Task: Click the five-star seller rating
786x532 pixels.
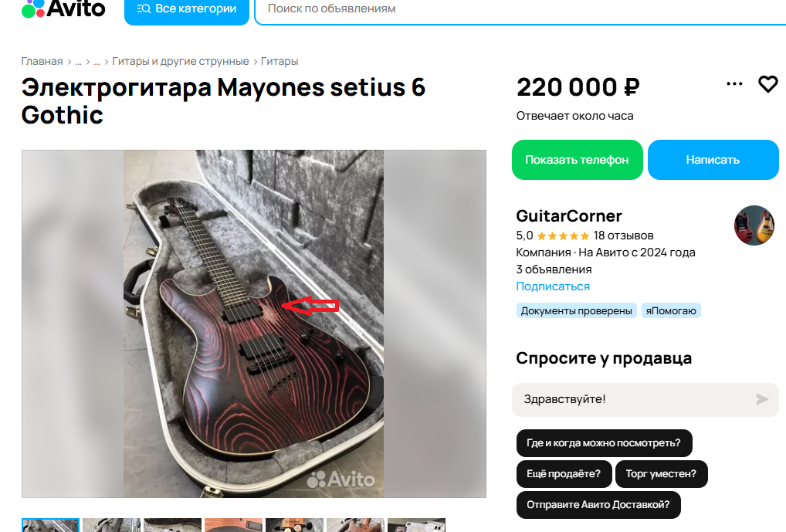Action: coord(563,236)
